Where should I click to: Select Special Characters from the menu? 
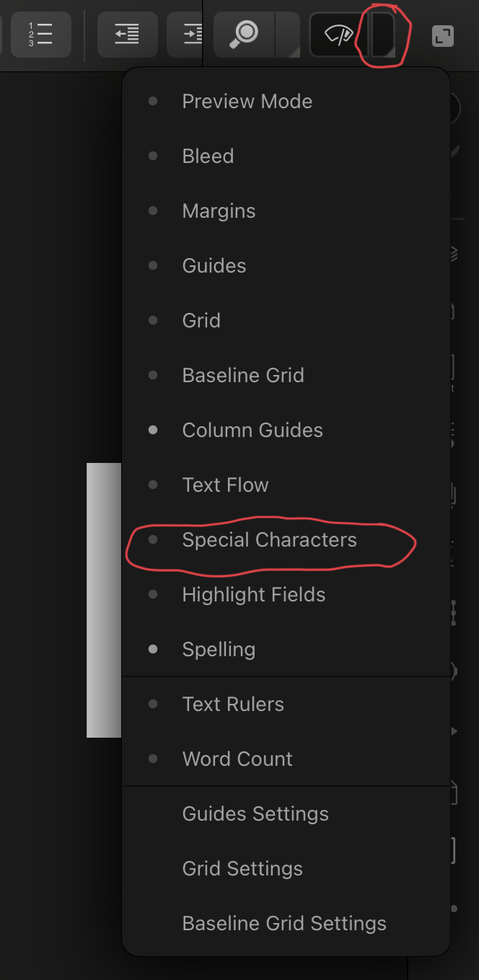pyautogui.click(x=270, y=539)
